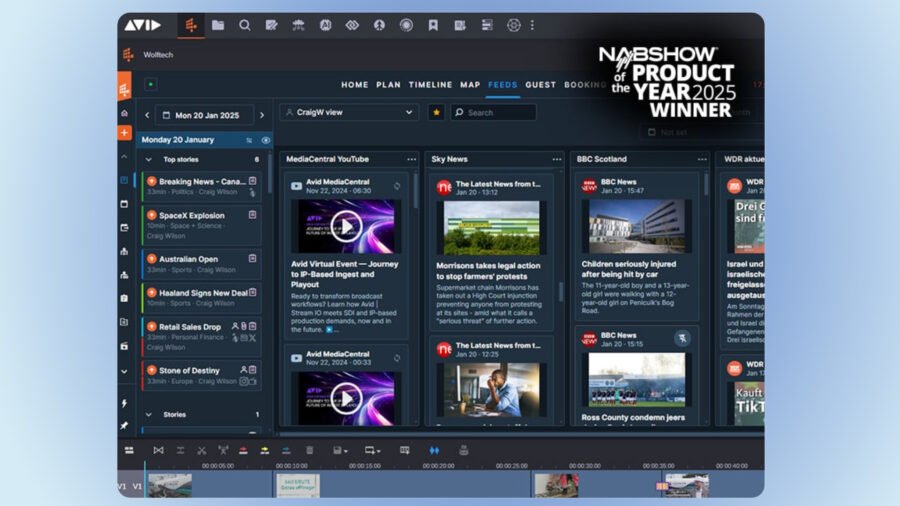This screenshot has width=900, height=506.
Task: Open the Search app in top toolbar
Action: [245, 25]
